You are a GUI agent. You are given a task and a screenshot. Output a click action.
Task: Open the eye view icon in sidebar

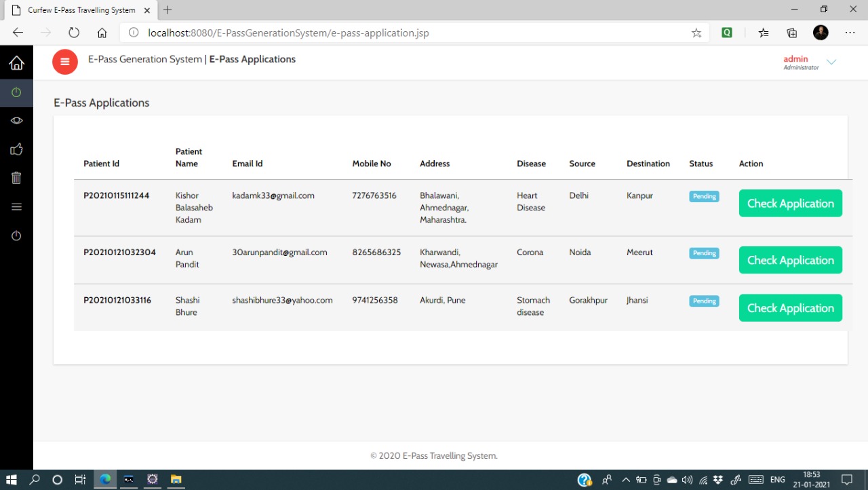16,121
